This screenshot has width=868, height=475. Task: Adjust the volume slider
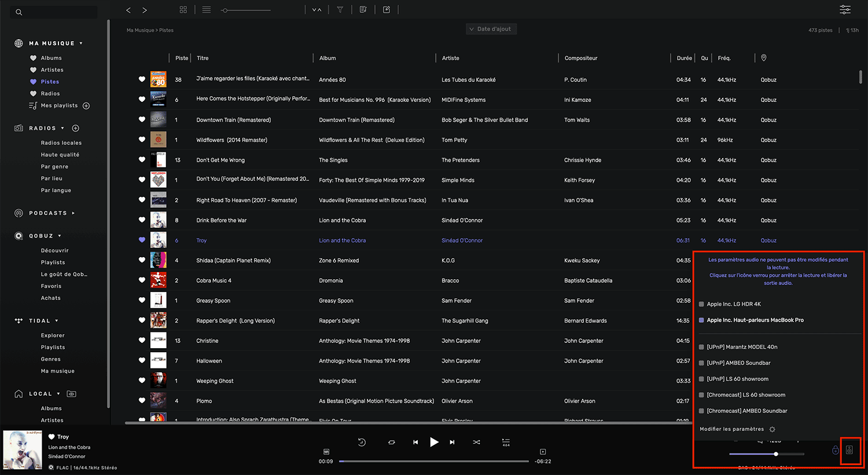tap(767, 454)
